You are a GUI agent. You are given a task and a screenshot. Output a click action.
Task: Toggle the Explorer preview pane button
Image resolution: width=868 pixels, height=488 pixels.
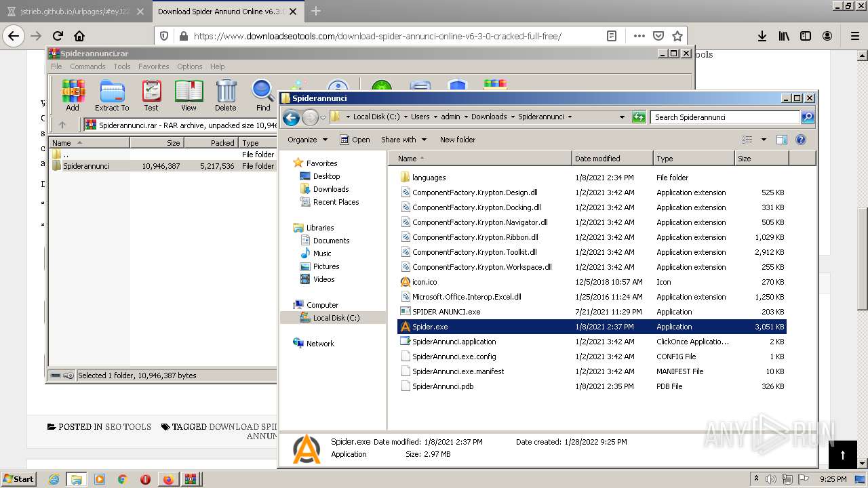[x=781, y=140]
